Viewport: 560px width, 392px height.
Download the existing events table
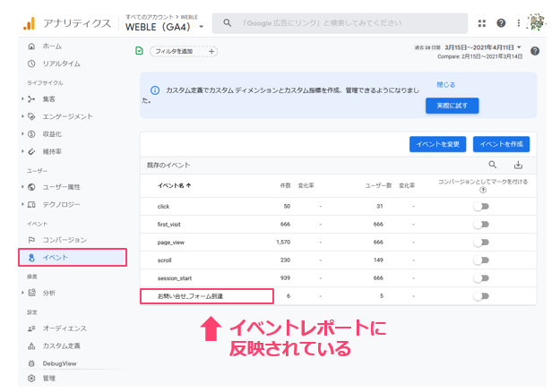[518, 165]
